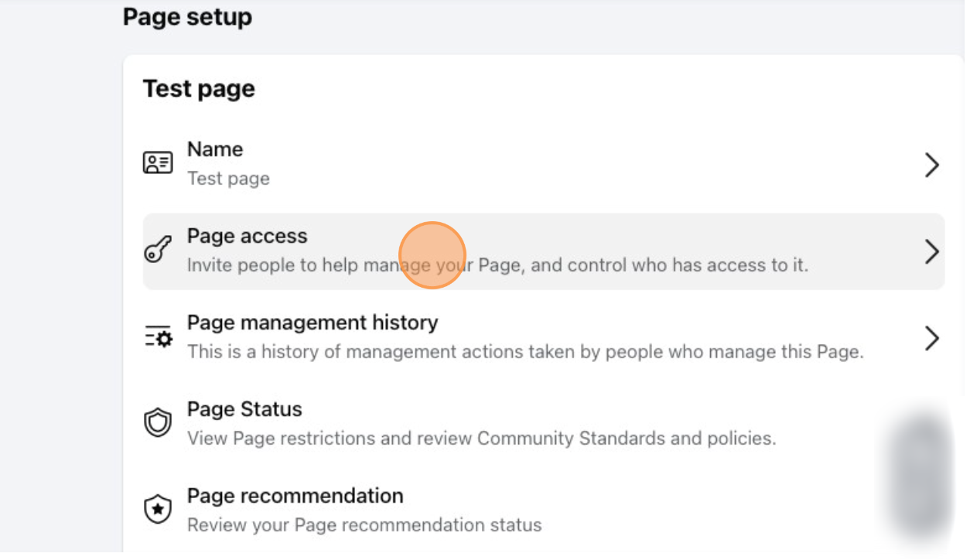Click the Page setup title

point(187,17)
